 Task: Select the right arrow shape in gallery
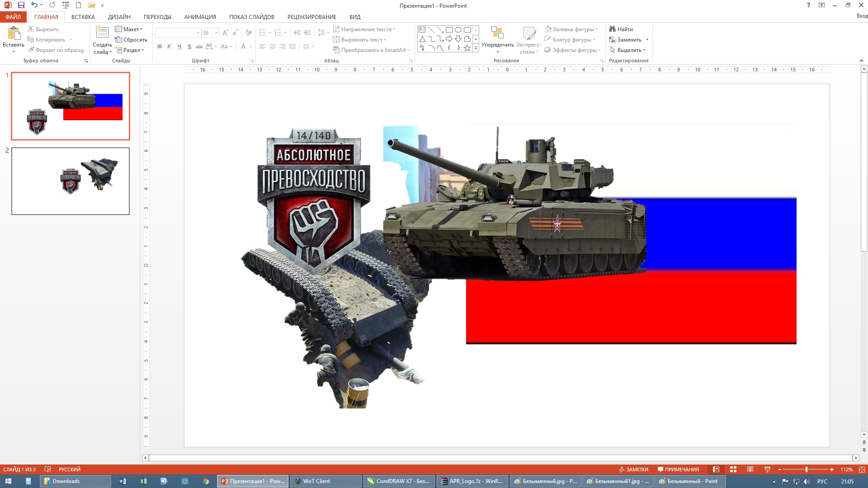tap(449, 39)
